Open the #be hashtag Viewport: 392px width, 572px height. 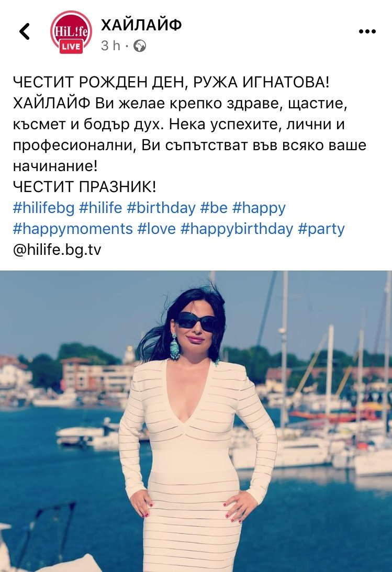pyautogui.click(x=214, y=208)
